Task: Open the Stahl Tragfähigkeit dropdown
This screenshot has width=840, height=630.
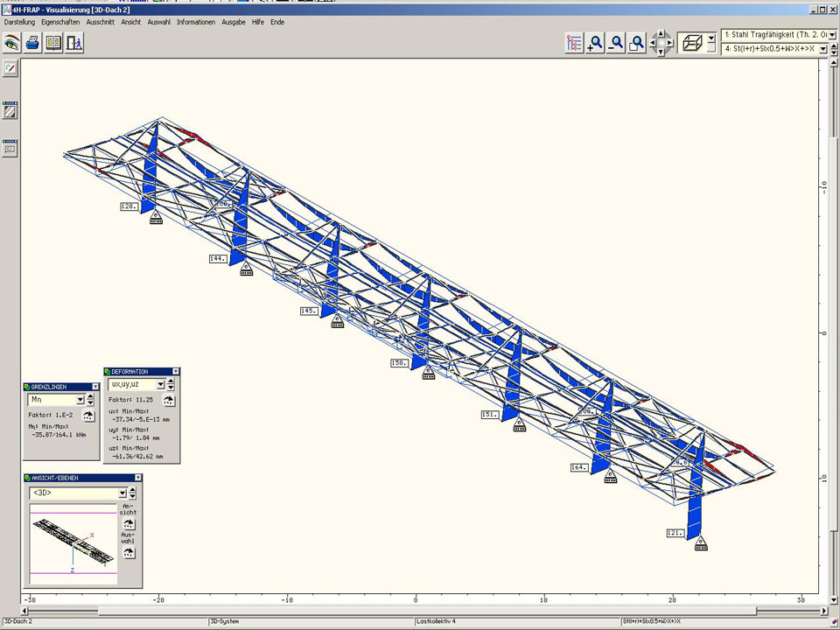Action: pos(831,35)
